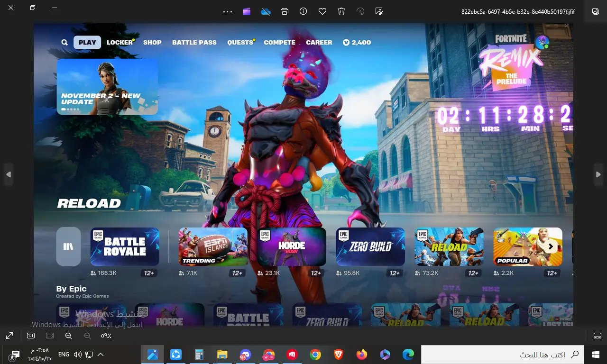Click the image filename in title bar
Viewport: 607px width, 364px height.
(x=518, y=11)
